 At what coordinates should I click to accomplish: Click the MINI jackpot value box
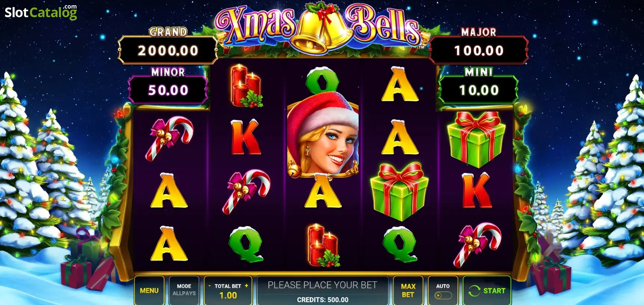pyautogui.click(x=479, y=90)
